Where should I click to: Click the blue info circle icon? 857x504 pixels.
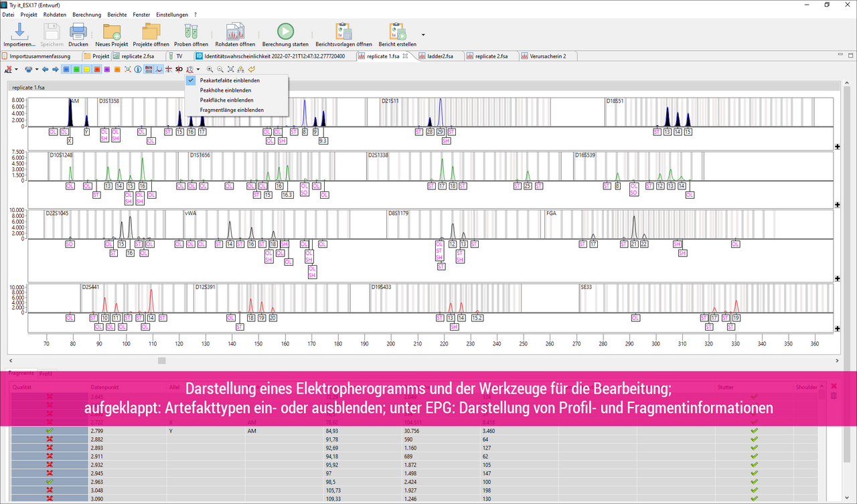pos(137,69)
